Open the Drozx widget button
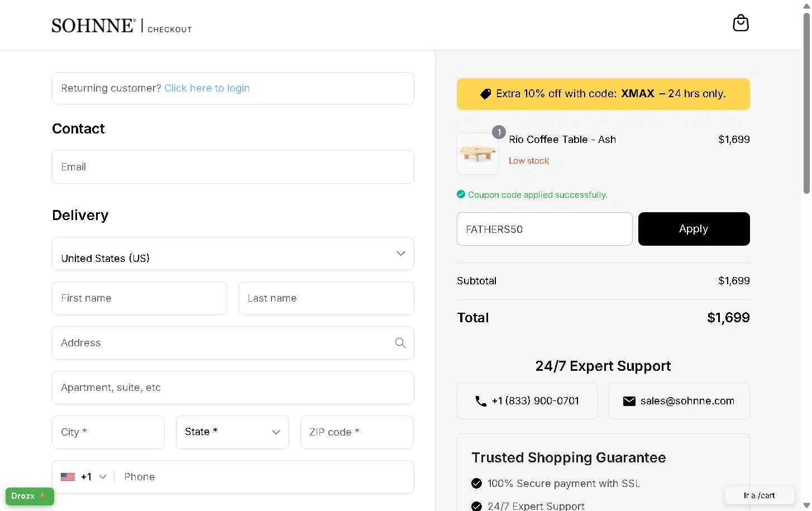The width and height of the screenshot is (812, 511). click(x=30, y=496)
